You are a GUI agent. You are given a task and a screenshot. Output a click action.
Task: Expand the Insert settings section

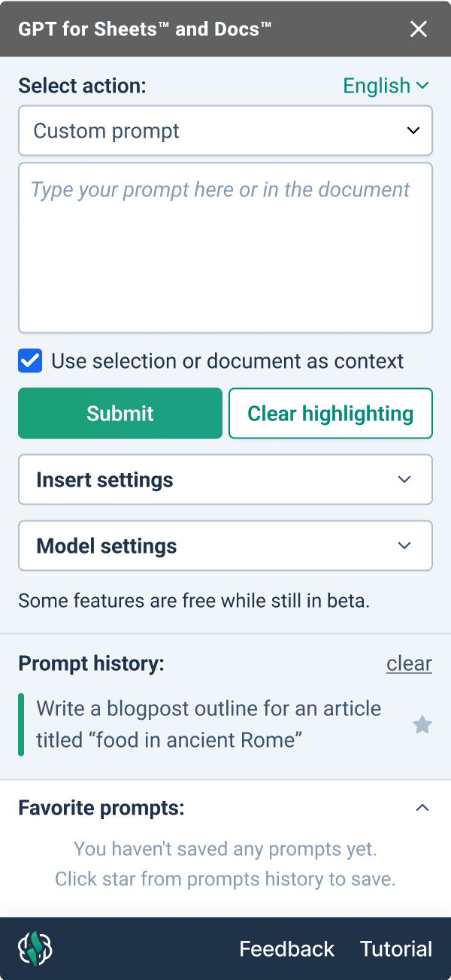click(x=225, y=479)
